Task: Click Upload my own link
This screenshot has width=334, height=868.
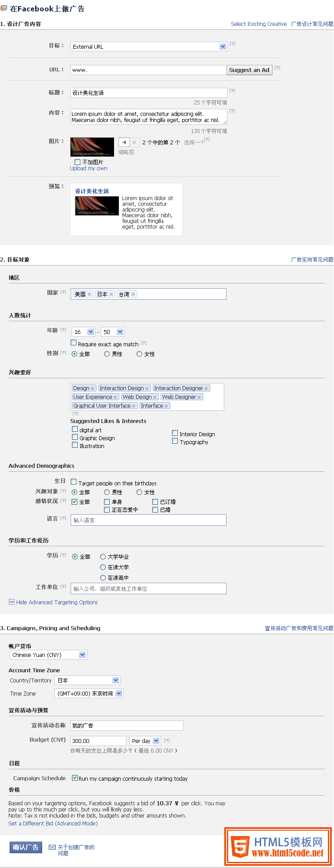Action: [x=89, y=169]
